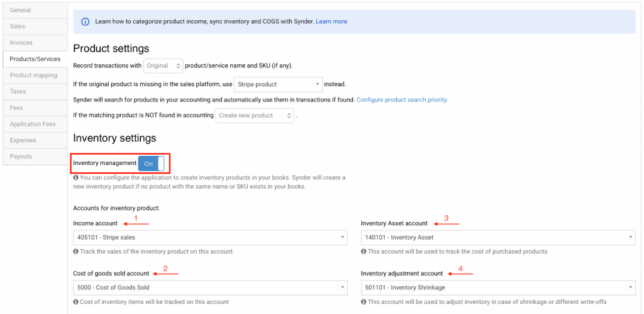Open the Create new product dropdown
Viewport: 644px width, 314px height.
point(255,116)
